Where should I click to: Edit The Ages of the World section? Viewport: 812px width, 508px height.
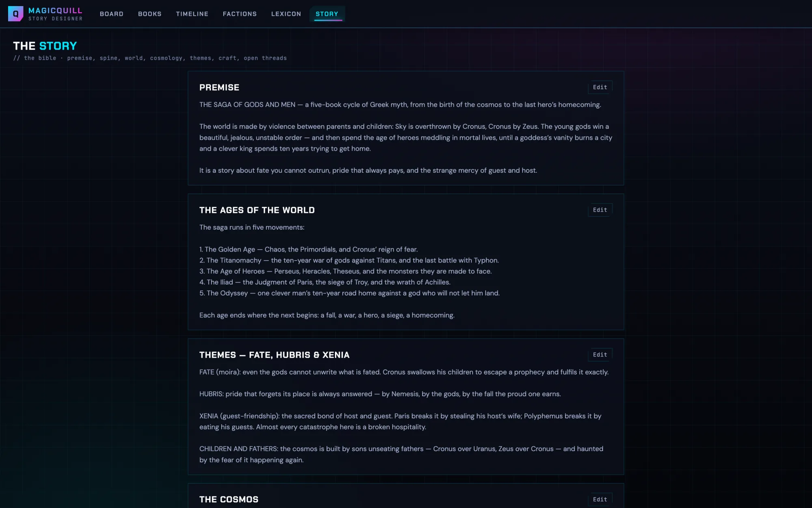pos(600,210)
